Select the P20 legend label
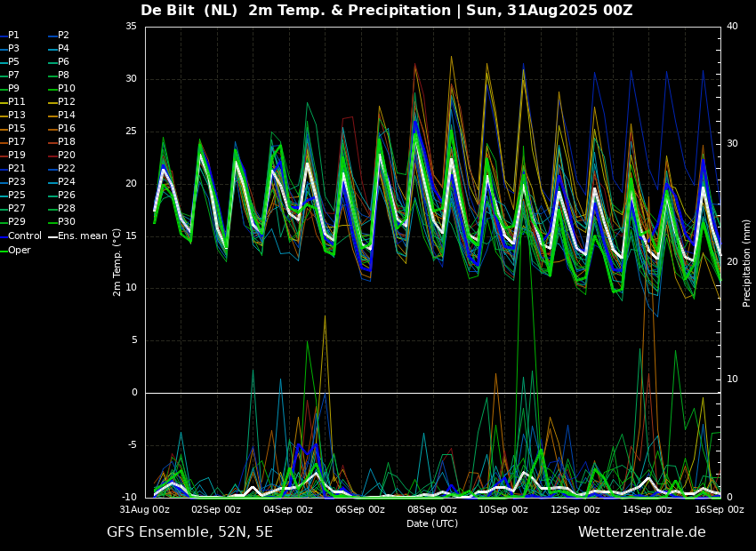This screenshot has height=551, width=756. point(66,155)
